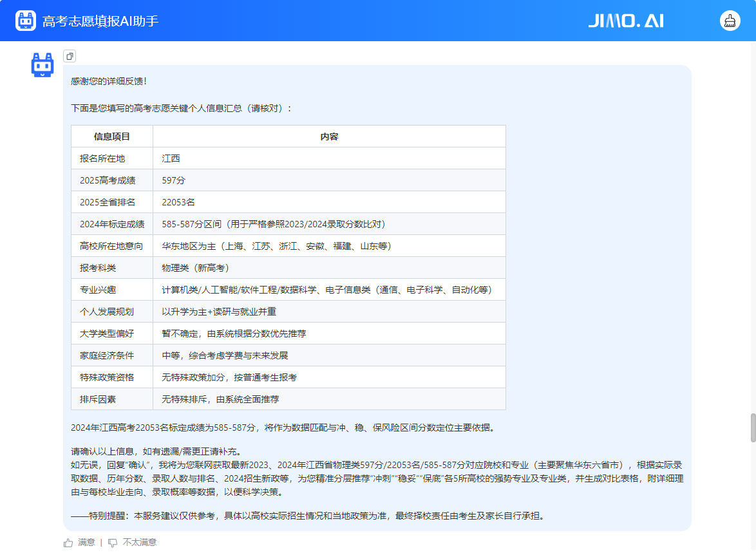Click the 华东地区为主 value cell
The image size is (756, 555).
pyautogui.click(x=329, y=246)
